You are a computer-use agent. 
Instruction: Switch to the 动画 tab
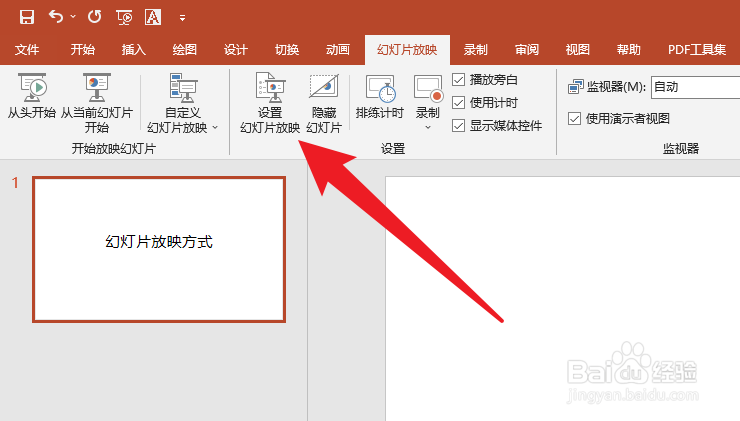(x=338, y=50)
